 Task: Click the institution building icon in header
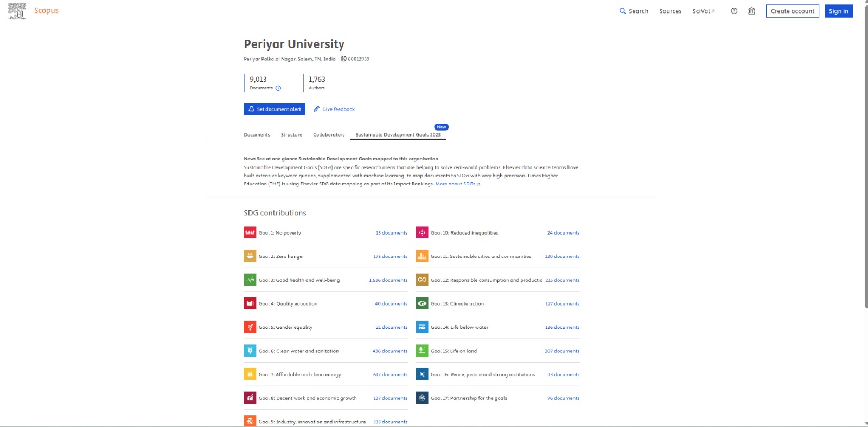[751, 11]
